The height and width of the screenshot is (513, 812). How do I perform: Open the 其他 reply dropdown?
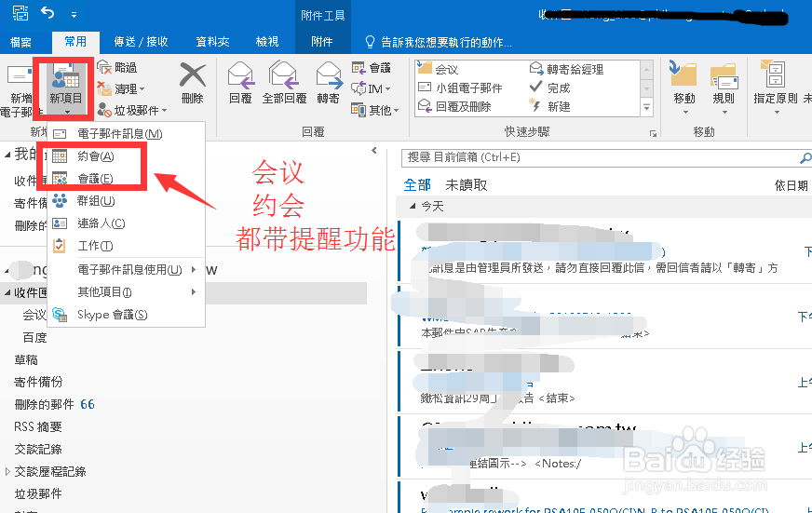tap(375, 110)
